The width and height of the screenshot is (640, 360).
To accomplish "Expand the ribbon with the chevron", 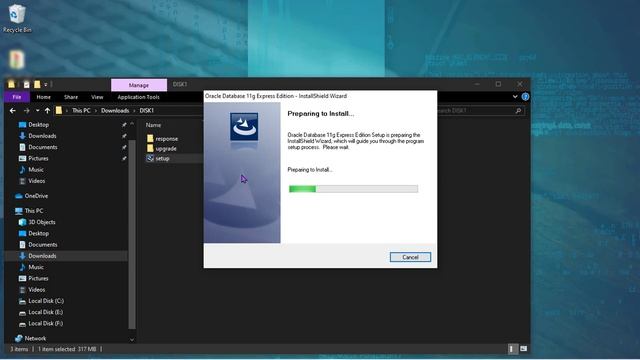I will pos(515,97).
